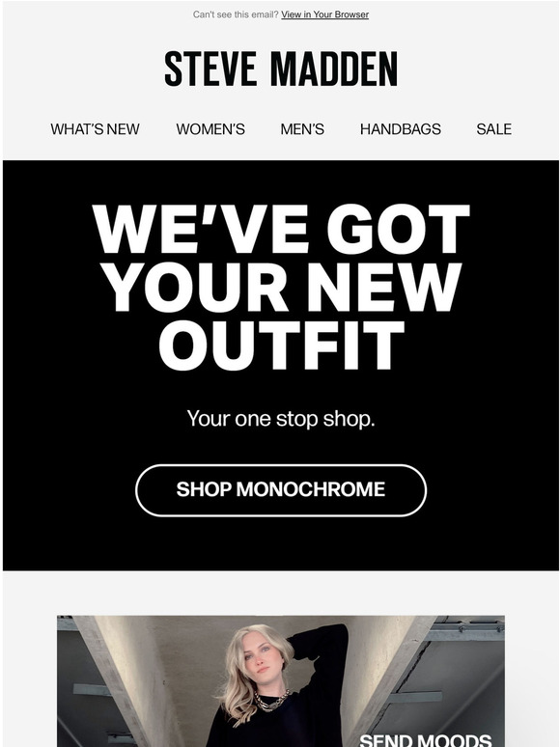This screenshot has height=747, width=560.
Task: Click the Shop Monochrome button
Action: coord(281,490)
